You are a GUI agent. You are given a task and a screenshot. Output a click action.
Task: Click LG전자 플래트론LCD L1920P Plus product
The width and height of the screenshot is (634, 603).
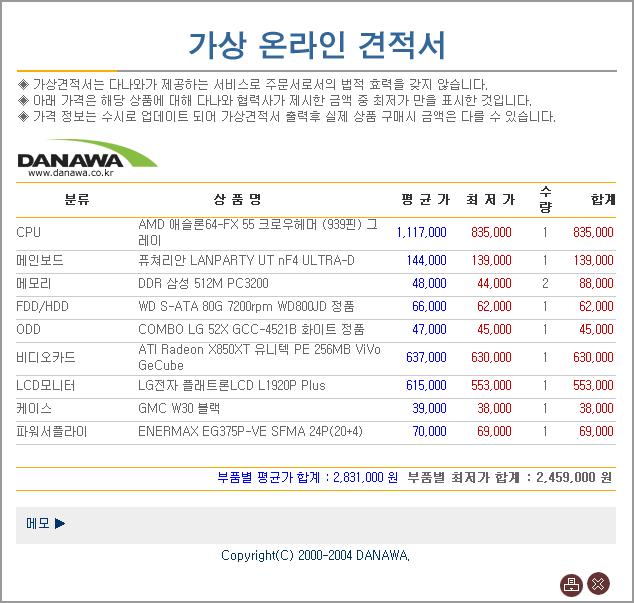click(x=232, y=386)
